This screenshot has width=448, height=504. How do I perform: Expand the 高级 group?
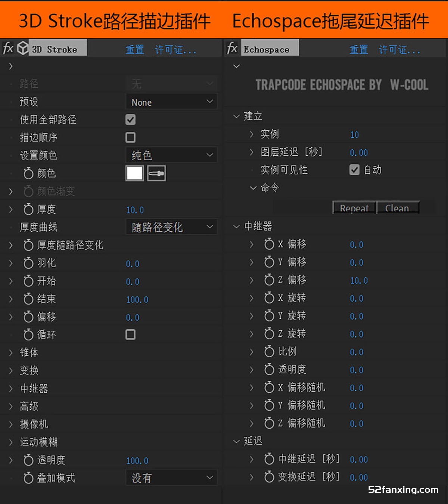click(11, 406)
